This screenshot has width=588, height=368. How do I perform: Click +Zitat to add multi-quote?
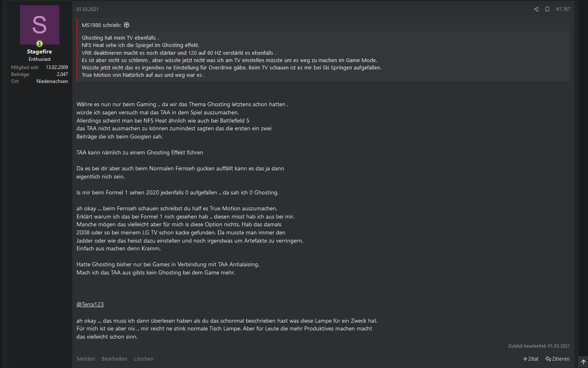tap(531, 359)
